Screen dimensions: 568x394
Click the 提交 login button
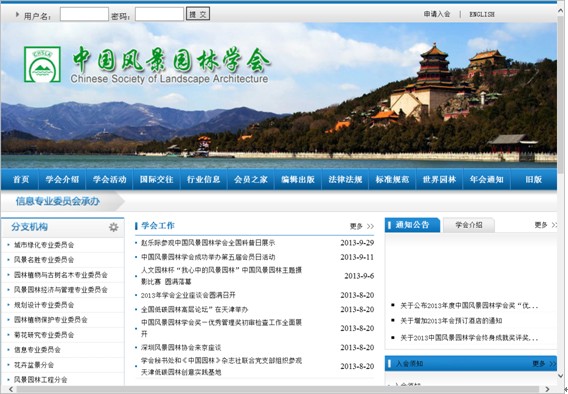pos(198,14)
